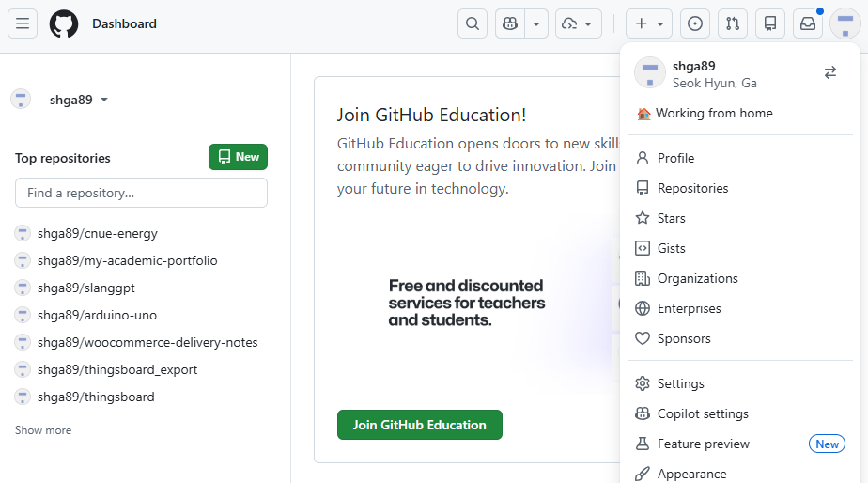868x483 pixels.
Task: Open Appearance menu entry
Action: 739,474
